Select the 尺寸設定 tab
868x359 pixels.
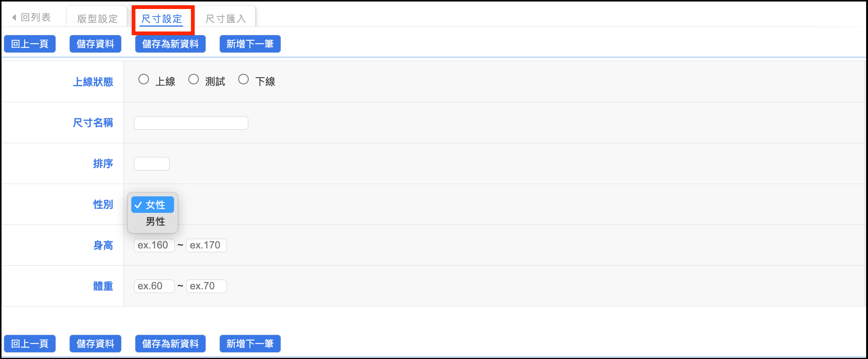coord(162,19)
